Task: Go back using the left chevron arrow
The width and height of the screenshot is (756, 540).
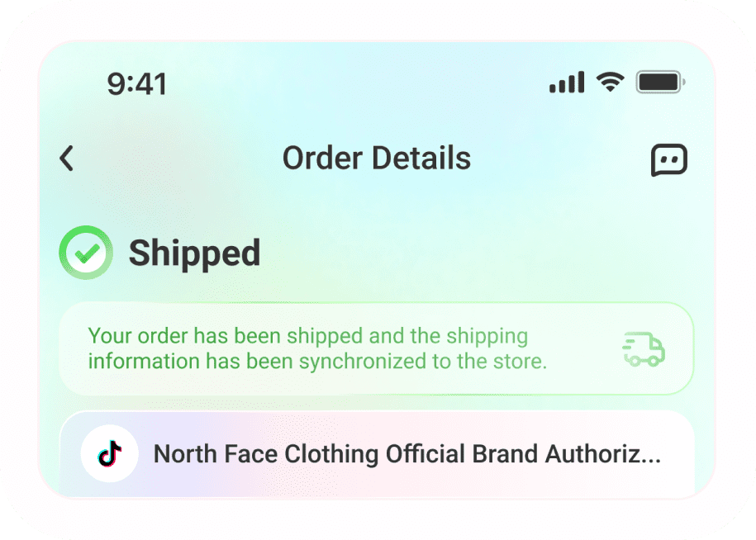Action: click(x=67, y=158)
